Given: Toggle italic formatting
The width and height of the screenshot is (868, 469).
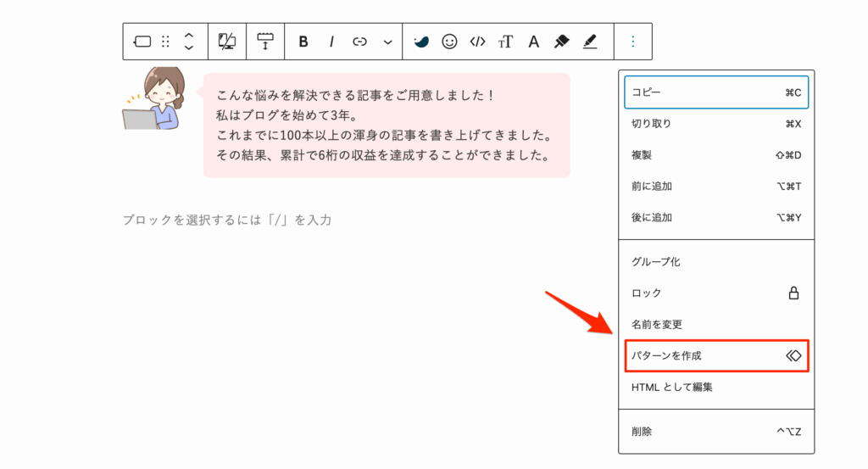Looking at the screenshot, I should 331,42.
